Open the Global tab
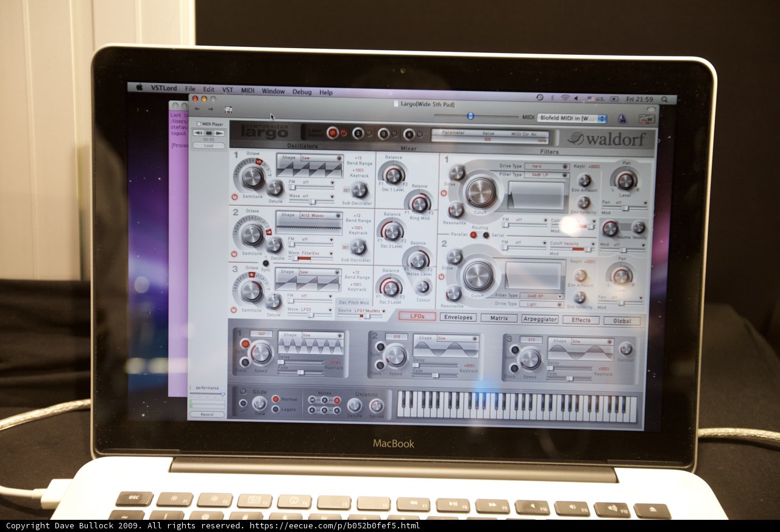Image resolution: width=780 pixels, height=532 pixels. (x=622, y=321)
